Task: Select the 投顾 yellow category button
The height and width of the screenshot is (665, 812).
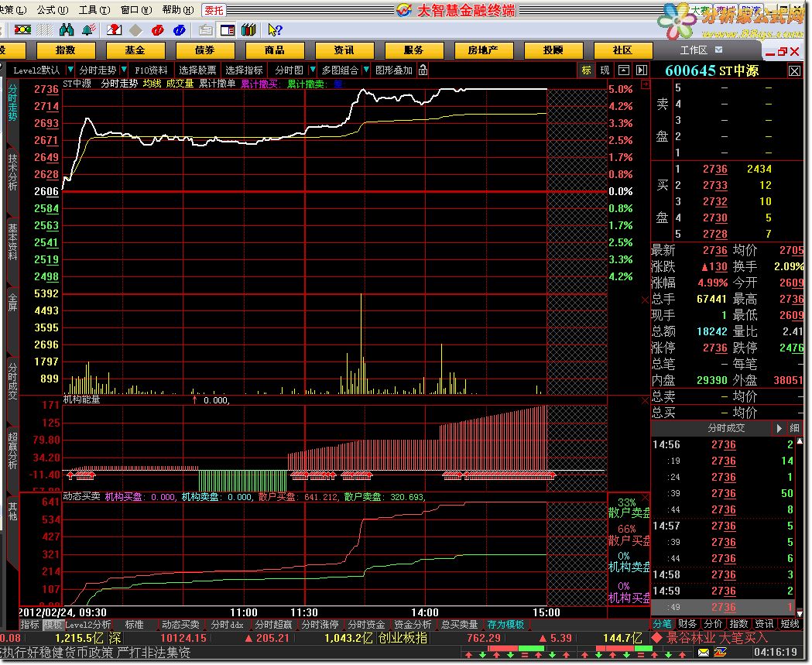Action: point(553,50)
